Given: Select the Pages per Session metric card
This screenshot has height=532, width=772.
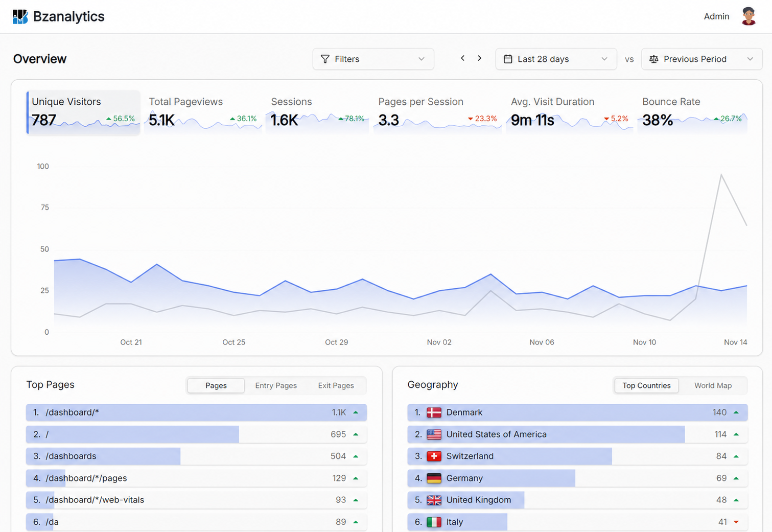Looking at the screenshot, I should click(437, 112).
